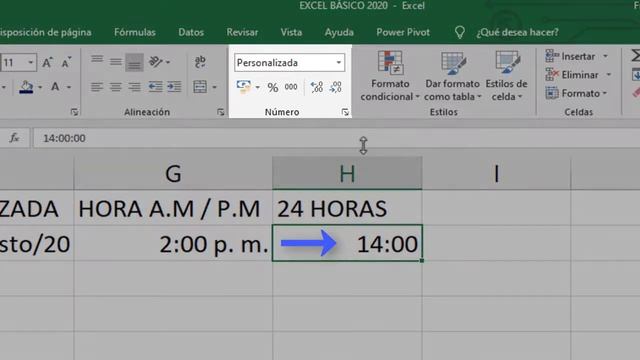The width and height of the screenshot is (640, 360).
Task: Click the lightbulb Tell Me icon
Action: (460, 32)
